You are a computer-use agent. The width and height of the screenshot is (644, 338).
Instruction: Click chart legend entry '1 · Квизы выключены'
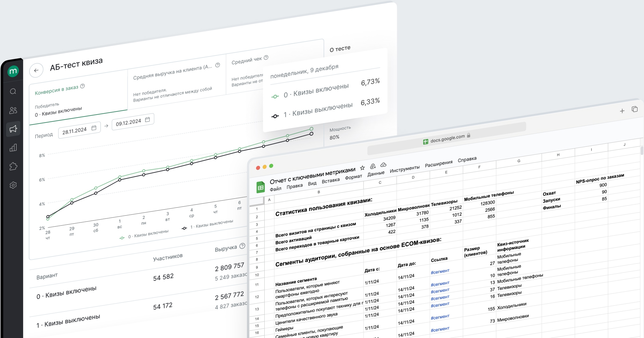tap(207, 225)
